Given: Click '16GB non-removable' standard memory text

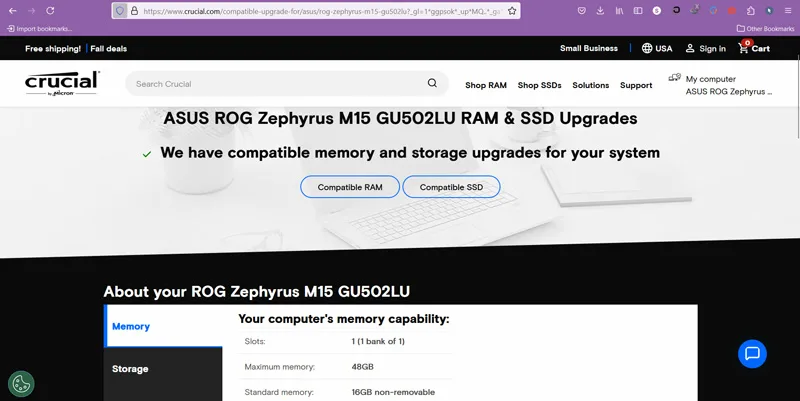Looking at the screenshot, I should [393, 392].
